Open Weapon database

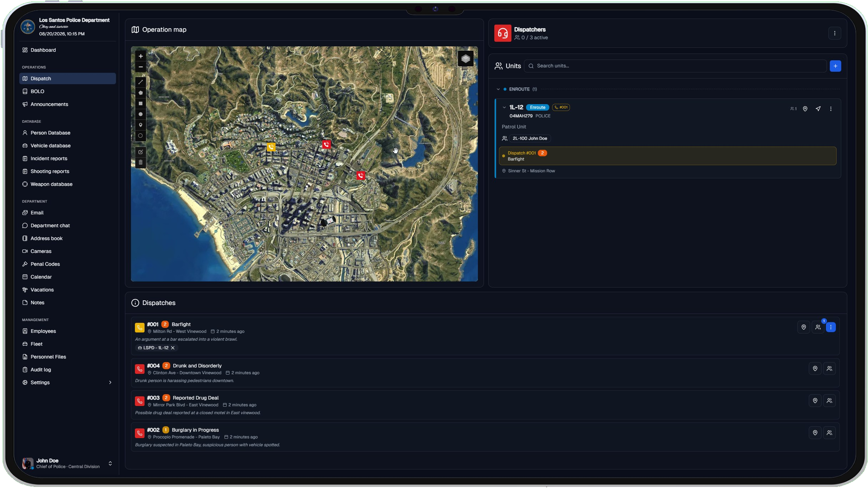(x=67, y=184)
